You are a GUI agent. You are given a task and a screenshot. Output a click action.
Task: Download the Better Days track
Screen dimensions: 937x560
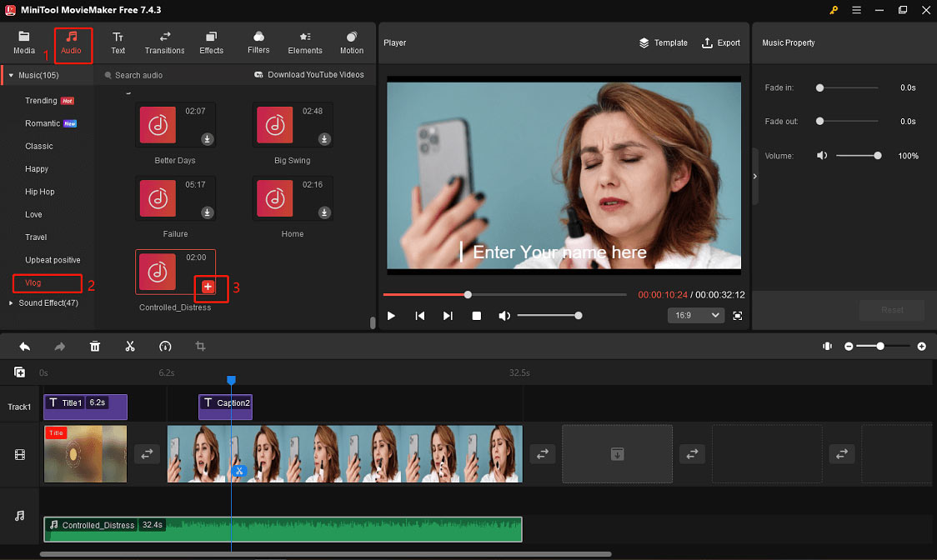coord(207,139)
